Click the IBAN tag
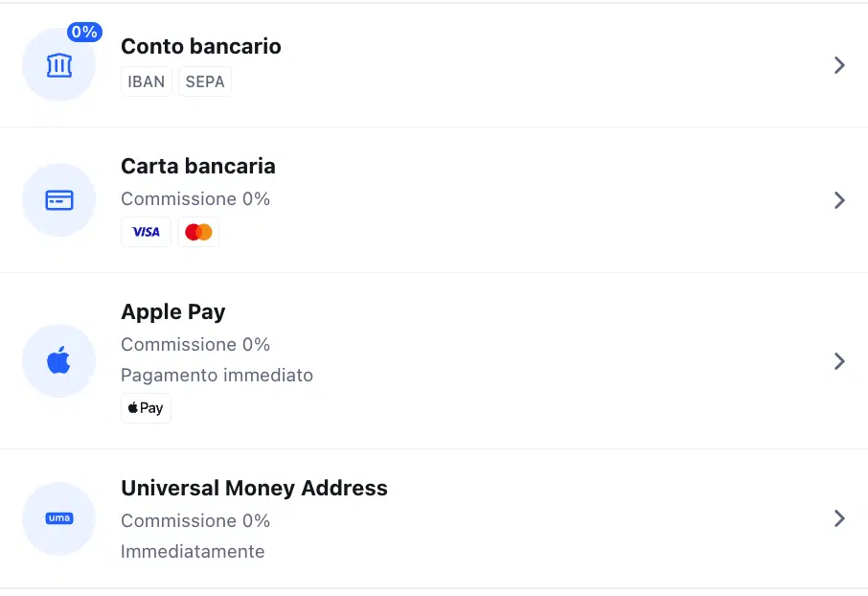 pos(147,81)
